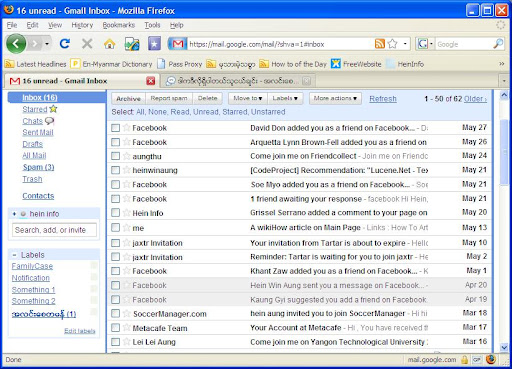
Task: Click the green browser Back button
Action: 16,44
